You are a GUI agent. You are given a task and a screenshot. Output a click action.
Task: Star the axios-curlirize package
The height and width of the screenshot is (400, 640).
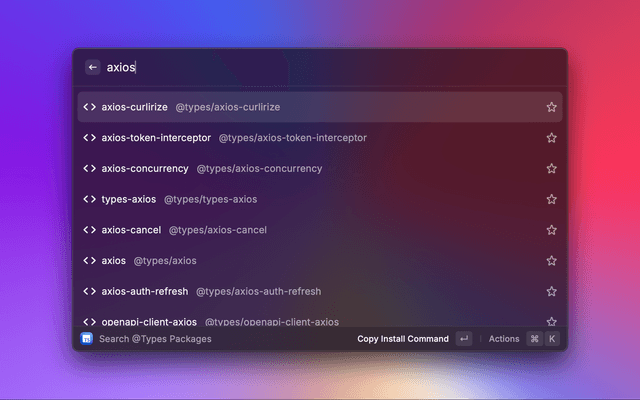(551, 107)
